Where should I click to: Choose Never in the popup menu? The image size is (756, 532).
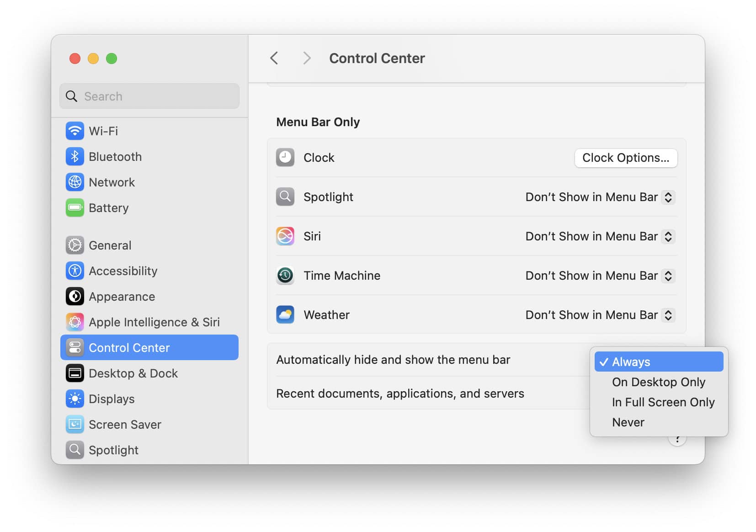coord(659,422)
